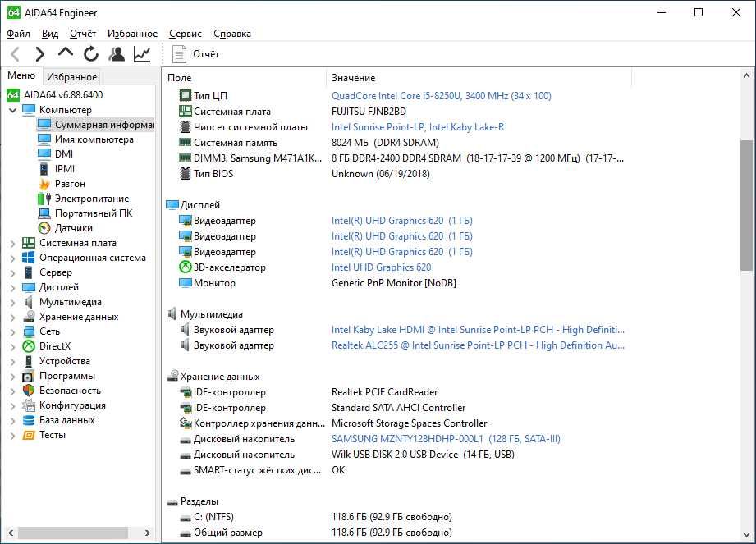The height and width of the screenshot is (544, 756).
Task: Click the Датчики gauge icon
Action: point(44,228)
